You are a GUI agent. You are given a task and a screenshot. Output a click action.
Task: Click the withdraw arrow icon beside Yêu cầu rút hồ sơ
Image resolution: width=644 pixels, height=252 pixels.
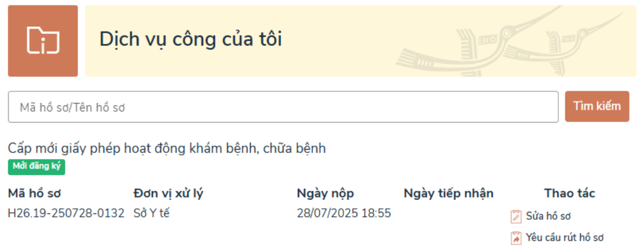click(515, 238)
